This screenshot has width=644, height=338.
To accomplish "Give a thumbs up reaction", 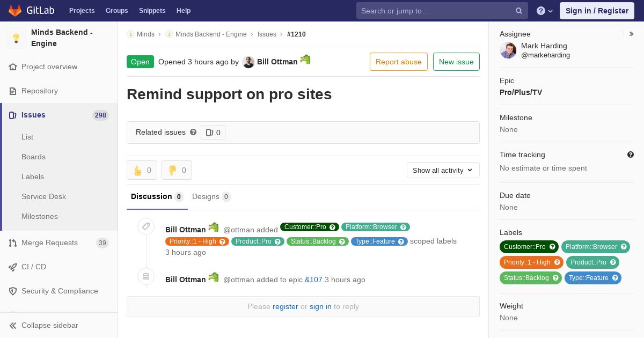I will [142, 170].
